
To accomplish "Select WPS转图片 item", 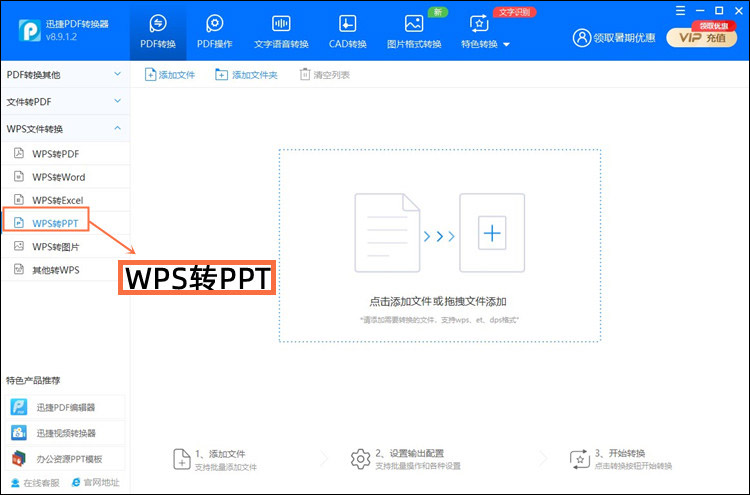I will pos(65,246).
